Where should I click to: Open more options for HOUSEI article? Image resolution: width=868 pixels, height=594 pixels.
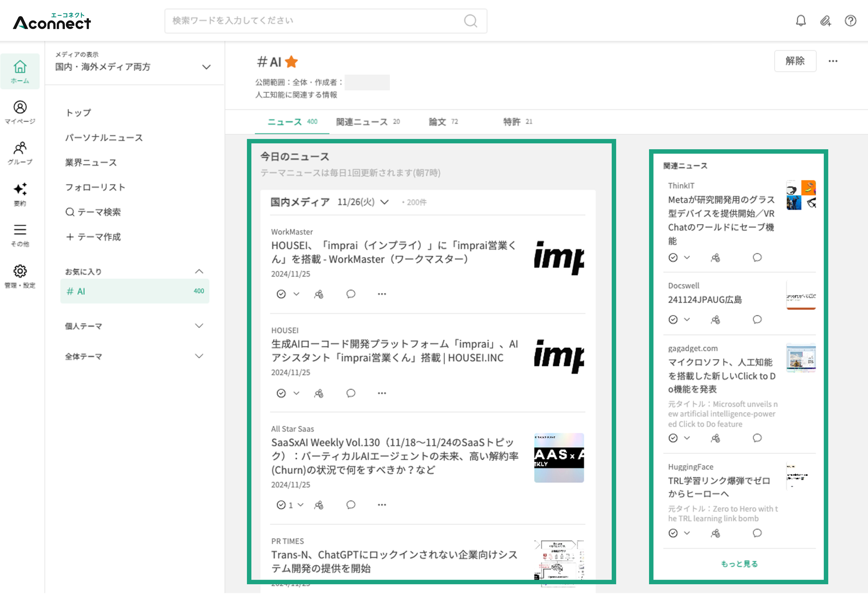coord(382,393)
